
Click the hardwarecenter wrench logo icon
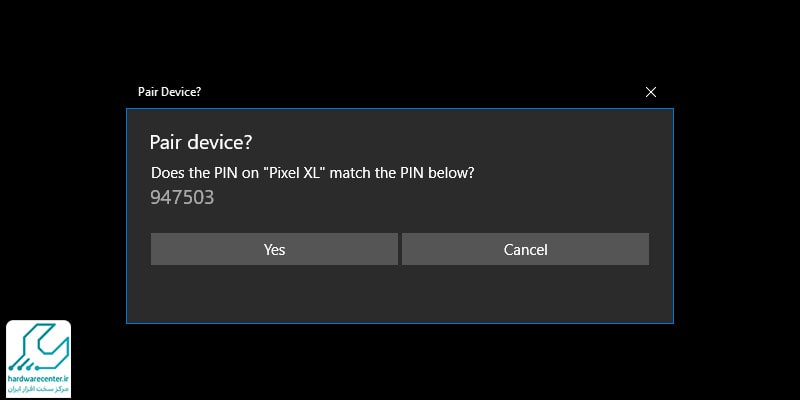(38, 347)
